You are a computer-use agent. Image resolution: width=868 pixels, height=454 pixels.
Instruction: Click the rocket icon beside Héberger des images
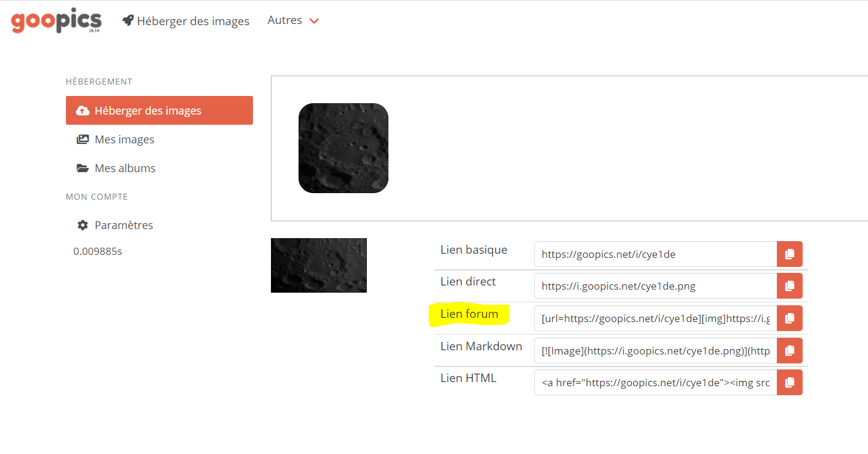click(x=128, y=20)
